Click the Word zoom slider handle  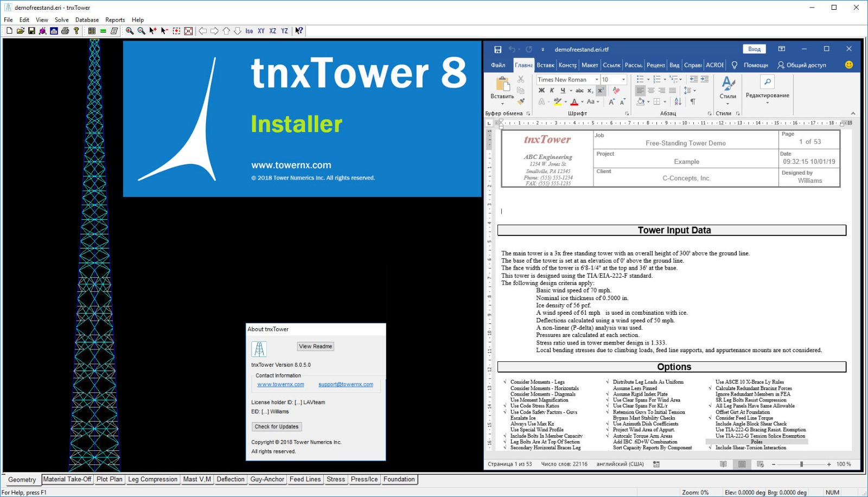pos(801,464)
